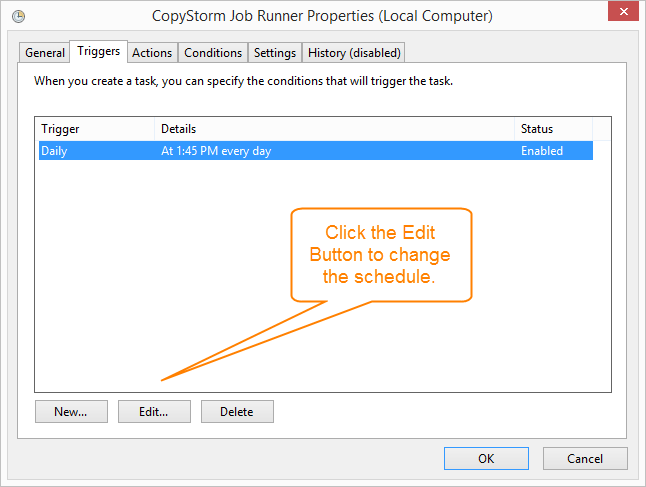The image size is (646, 487).
Task: Select the Daily trigger row
Action: tap(316, 151)
